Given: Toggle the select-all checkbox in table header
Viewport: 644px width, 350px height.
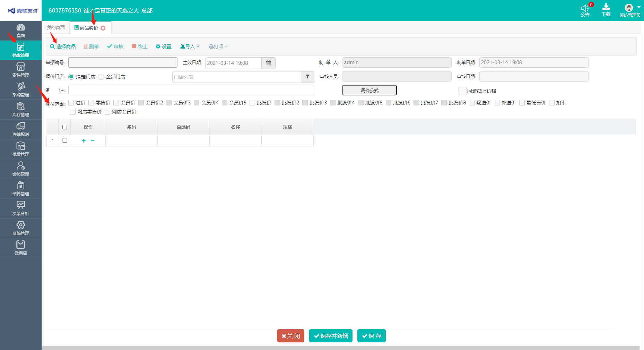Looking at the screenshot, I should click(64, 127).
